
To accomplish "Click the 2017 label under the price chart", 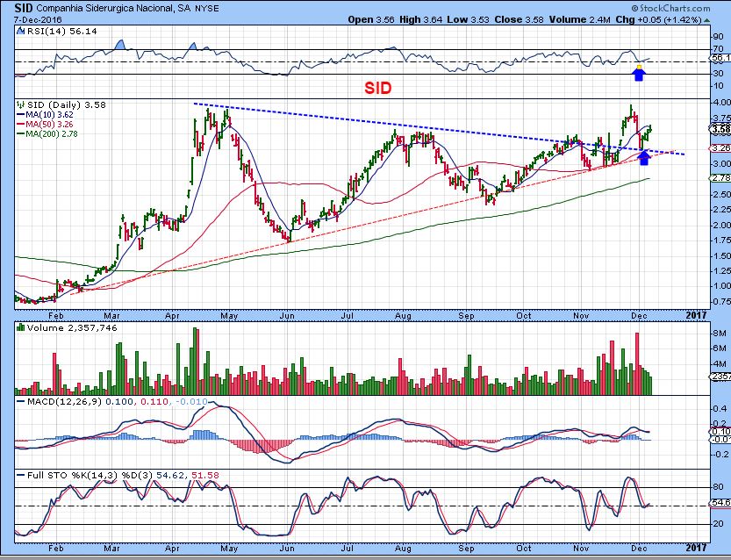I will coord(696,315).
